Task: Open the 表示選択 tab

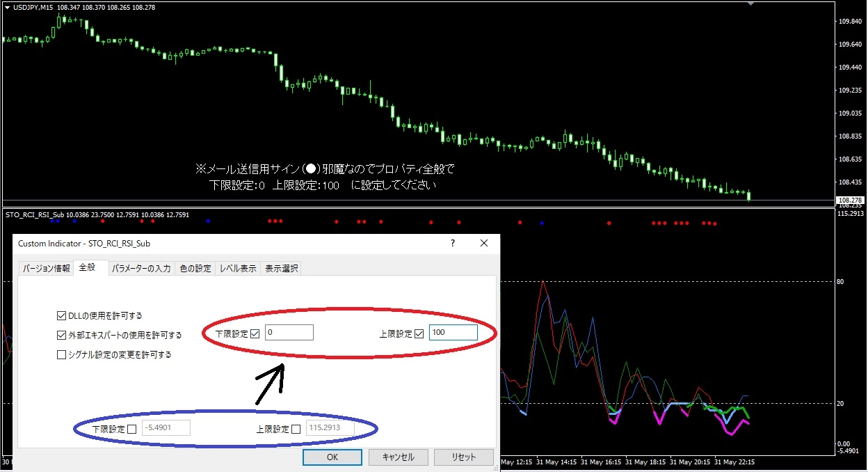Action: [x=282, y=268]
